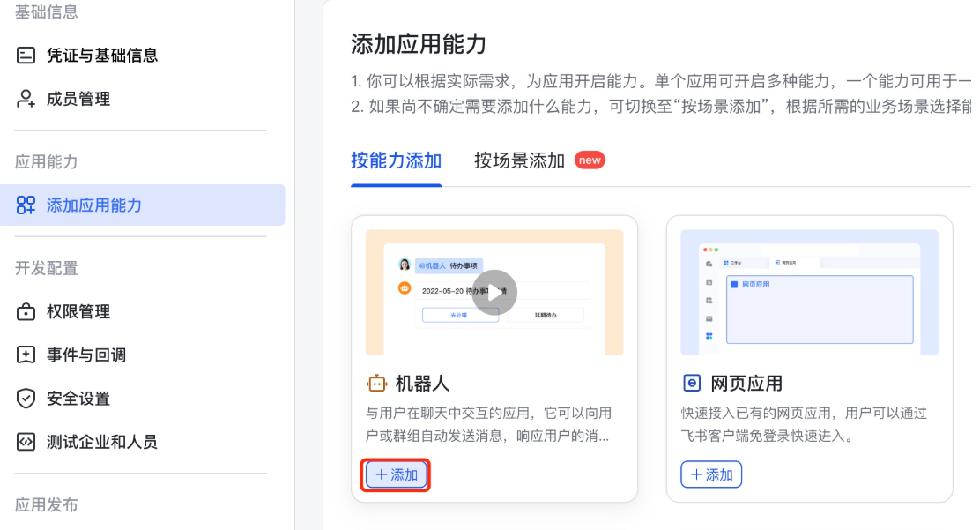This screenshot has width=980, height=530.
Task: Click the orange robot icon beside 机器人
Action: [376, 383]
